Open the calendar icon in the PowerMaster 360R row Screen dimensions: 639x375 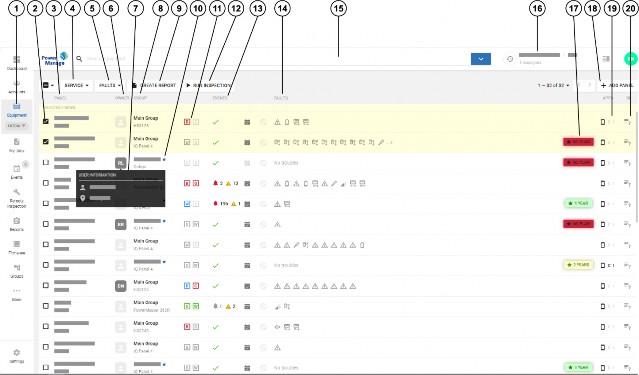(247, 307)
